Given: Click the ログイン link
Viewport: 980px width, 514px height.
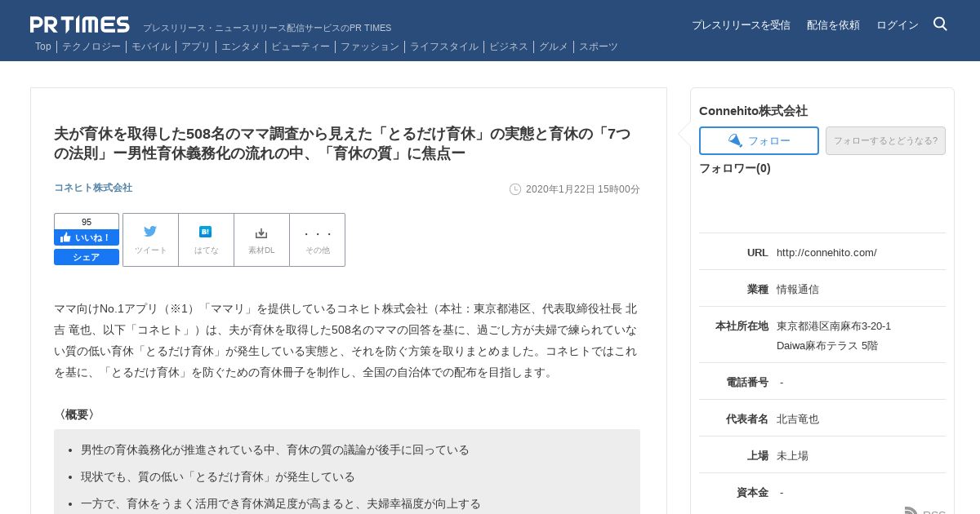Looking at the screenshot, I should click(897, 25).
